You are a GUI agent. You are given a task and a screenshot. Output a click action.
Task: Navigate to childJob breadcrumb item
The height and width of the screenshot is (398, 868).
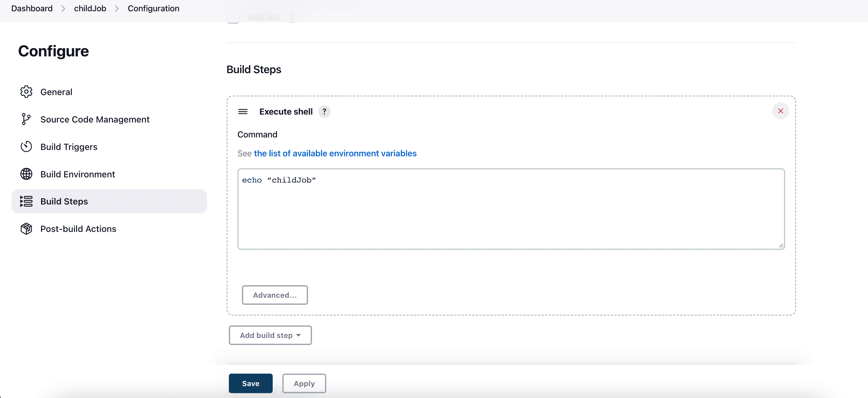90,8
